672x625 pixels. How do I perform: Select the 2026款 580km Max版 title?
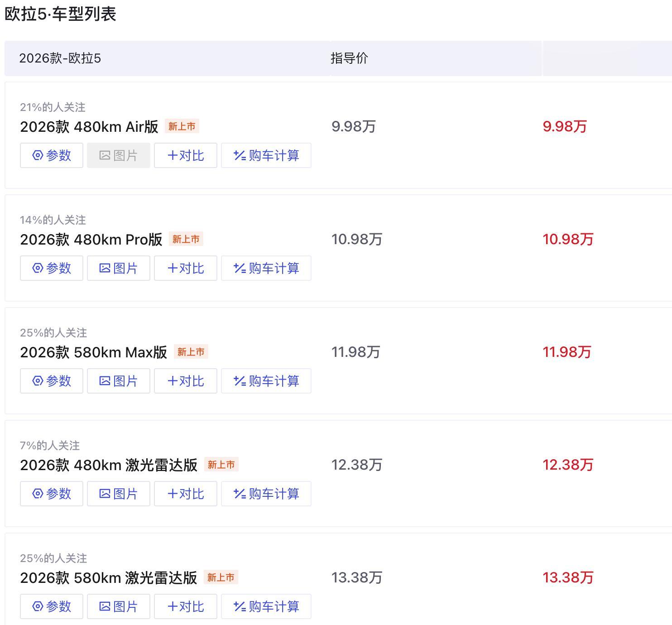(93, 352)
